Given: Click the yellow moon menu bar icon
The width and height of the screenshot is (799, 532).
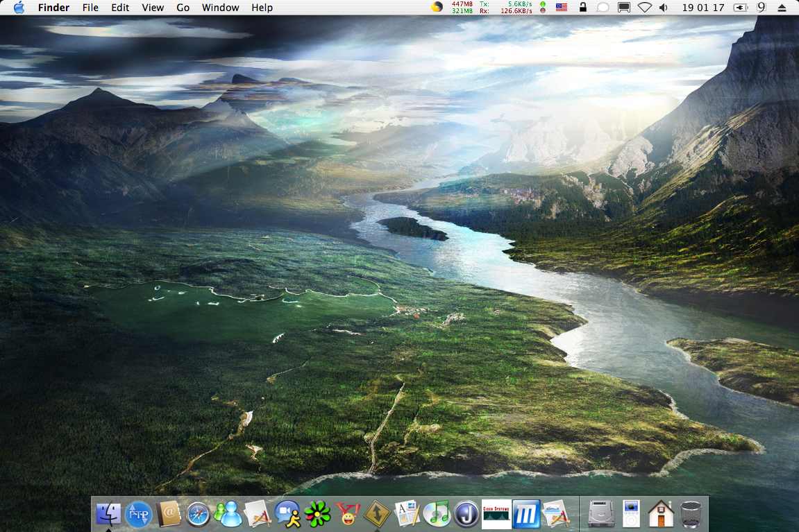Looking at the screenshot, I should (437, 7).
